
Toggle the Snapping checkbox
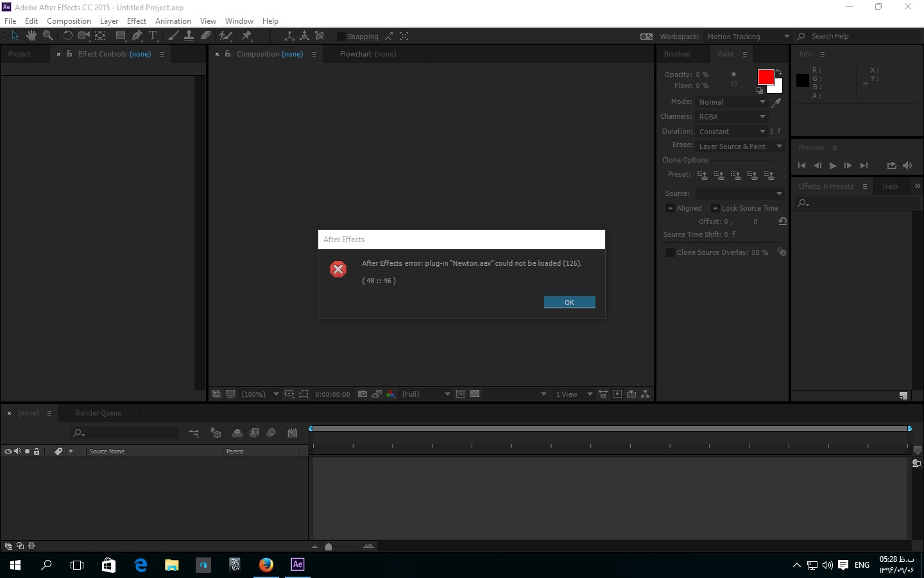(341, 37)
